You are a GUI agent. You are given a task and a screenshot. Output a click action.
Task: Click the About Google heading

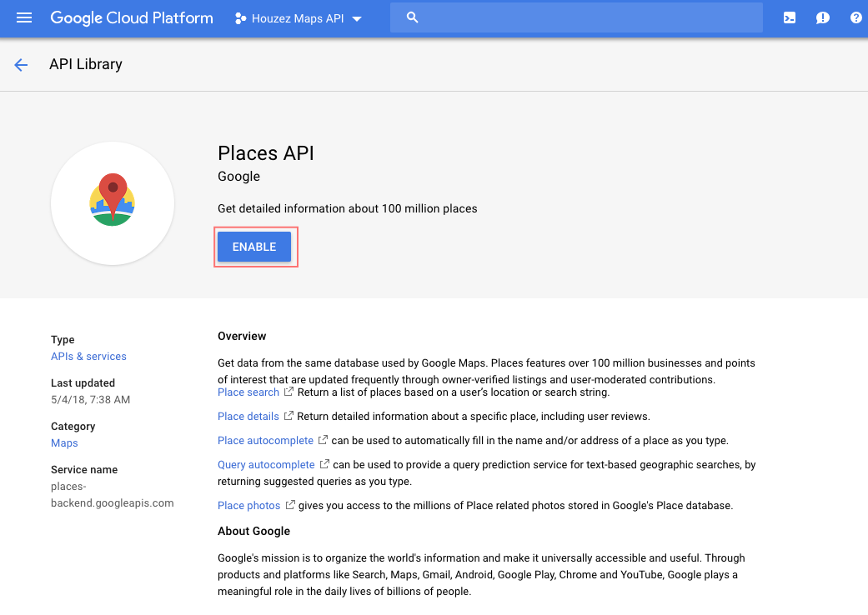pos(253,531)
